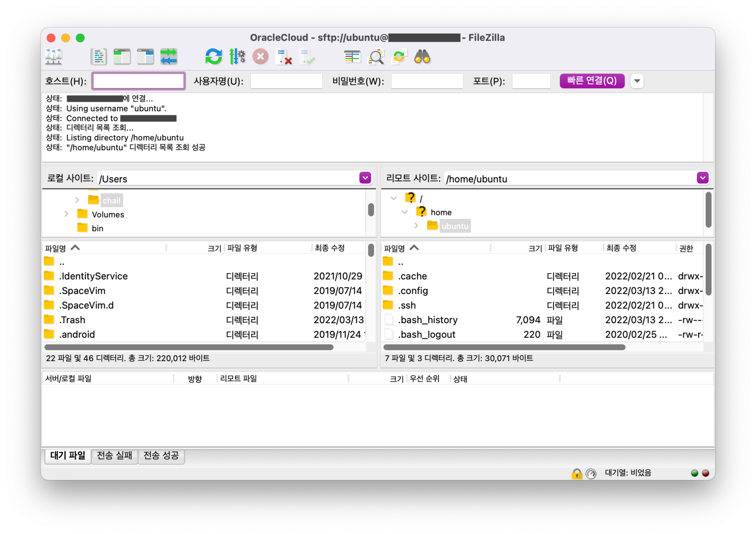Switch to the 전송 실패 tab

[114, 455]
